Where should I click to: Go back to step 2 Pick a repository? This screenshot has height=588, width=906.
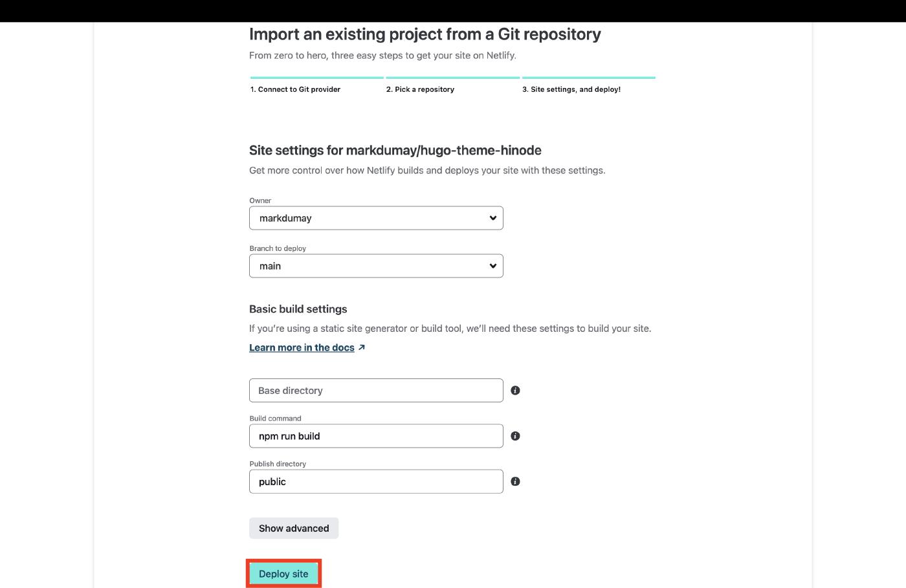coord(420,89)
